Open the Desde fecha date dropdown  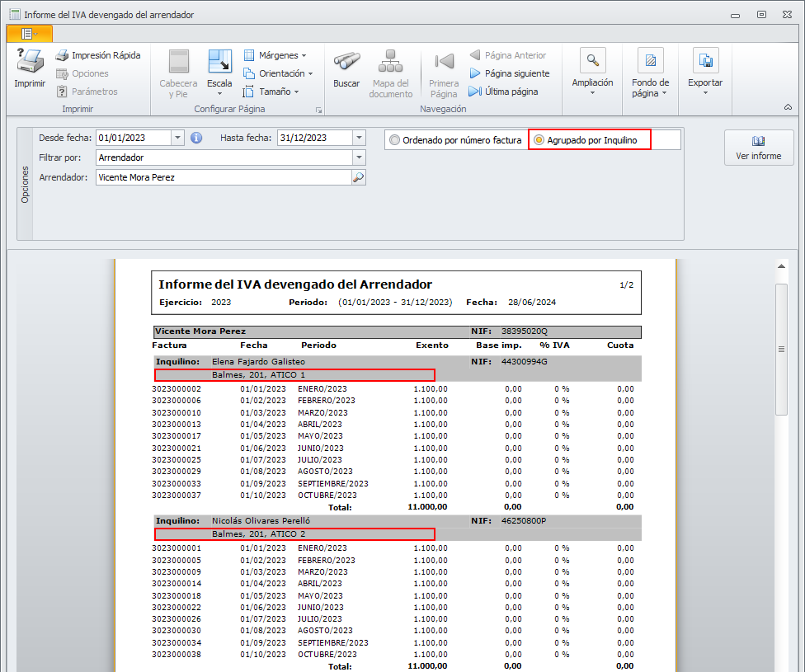coord(177,138)
